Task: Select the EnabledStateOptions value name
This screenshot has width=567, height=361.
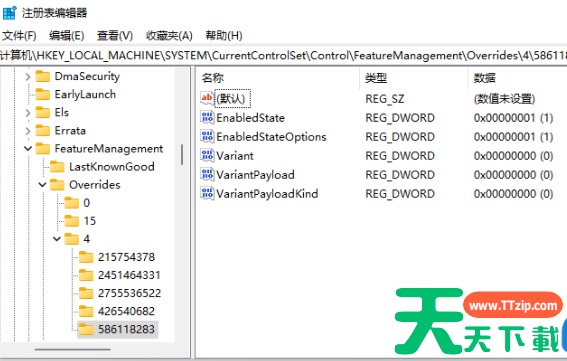Action: tap(271, 137)
